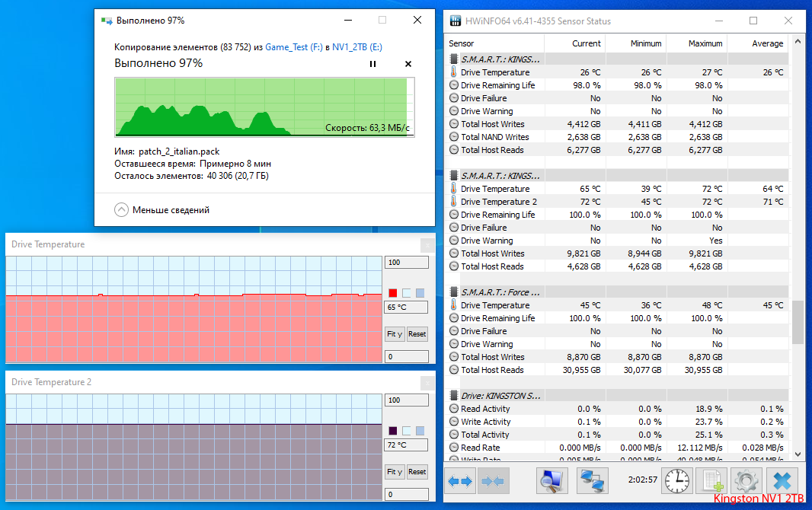812x510 pixels.
Task: Click the circle icon beside Read Activity
Action: pos(454,409)
